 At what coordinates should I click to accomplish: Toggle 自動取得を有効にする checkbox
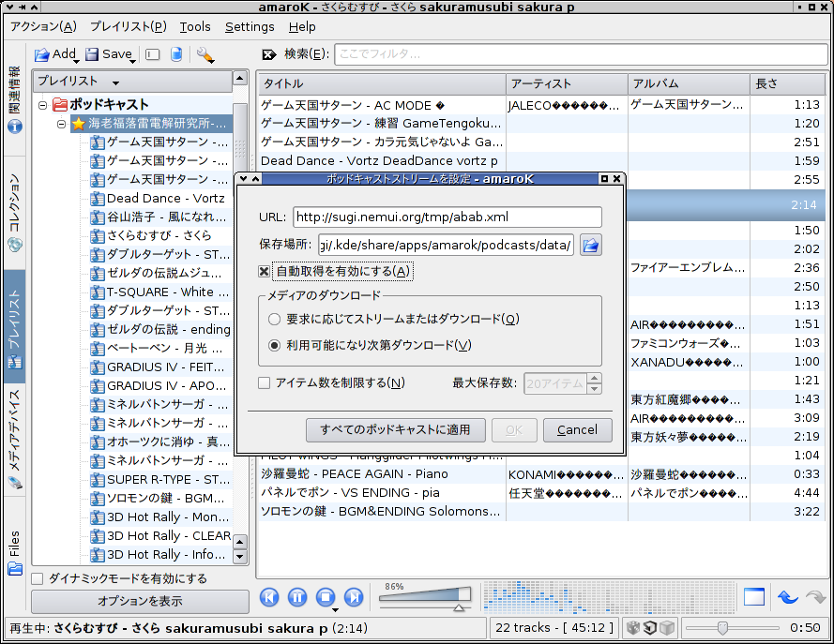coord(264,272)
